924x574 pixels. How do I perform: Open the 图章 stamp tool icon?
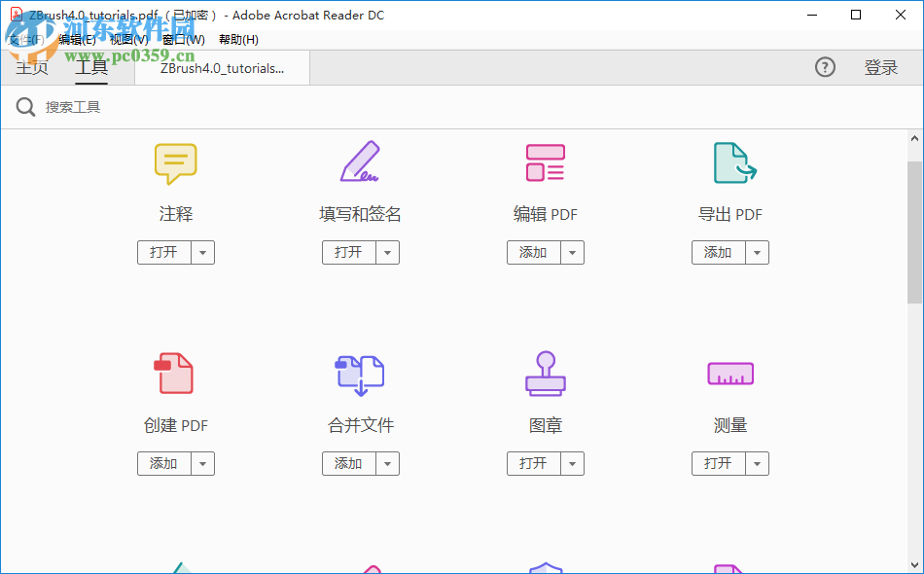click(x=545, y=374)
